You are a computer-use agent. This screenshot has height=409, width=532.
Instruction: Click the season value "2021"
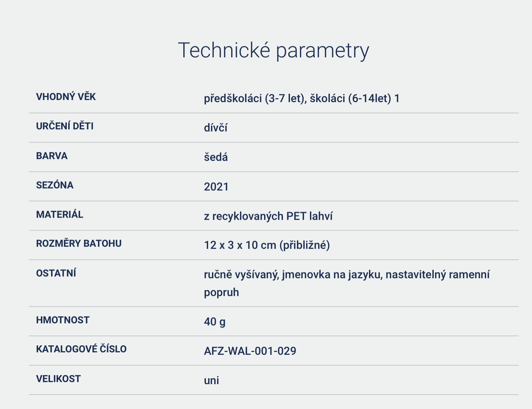[216, 187]
